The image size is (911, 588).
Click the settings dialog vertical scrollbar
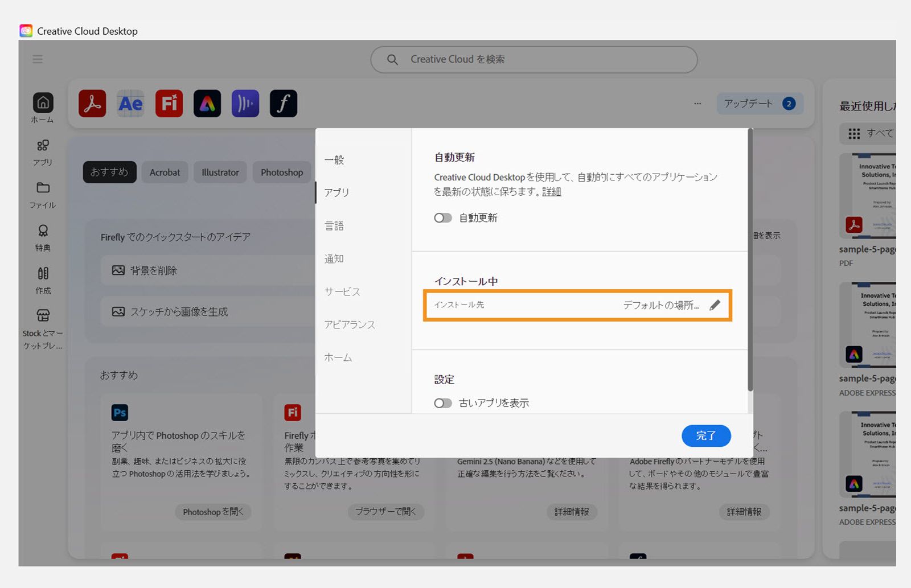tap(750, 260)
